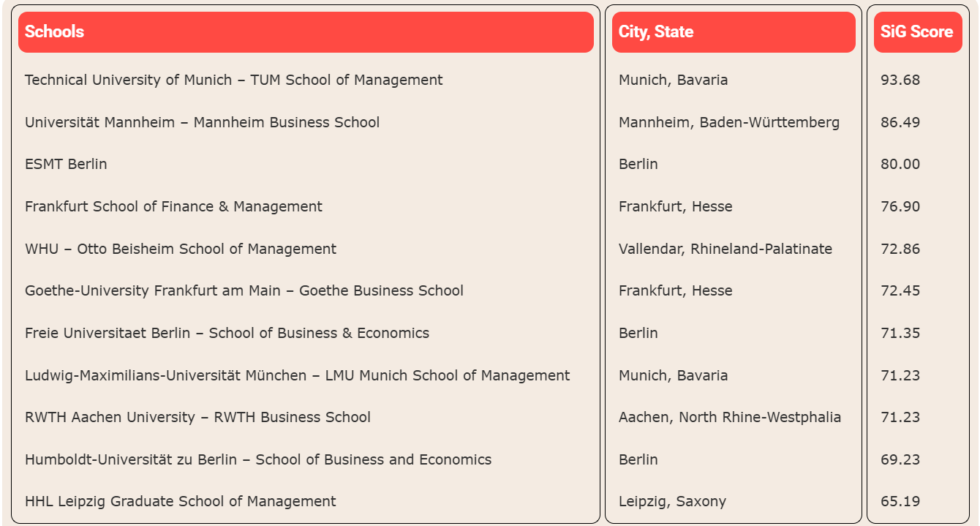The height and width of the screenshot is (526, 980).
Task: Select HHL Leipzig Graduate School of Management
Action: tap(181, 501)
